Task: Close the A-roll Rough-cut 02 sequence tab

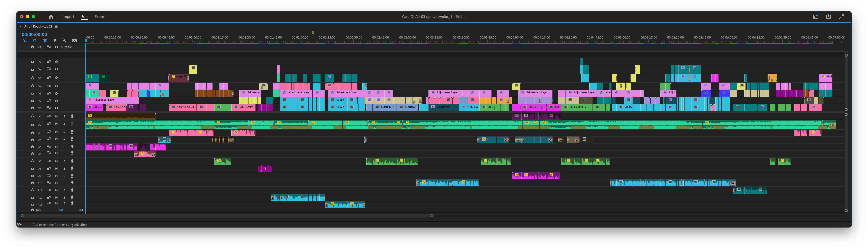Action: pyautogui.click(x=21, y=27)
